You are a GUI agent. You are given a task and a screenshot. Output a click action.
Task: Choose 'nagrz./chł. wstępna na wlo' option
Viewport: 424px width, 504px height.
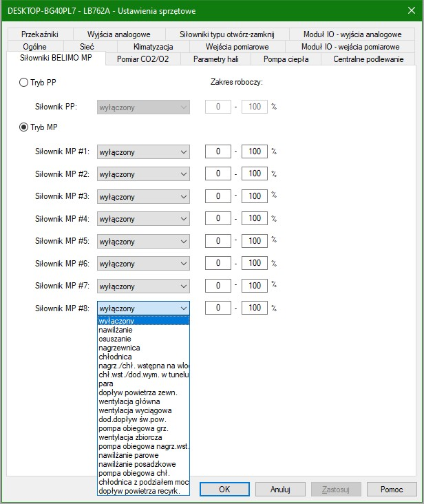tap(143, 366)
